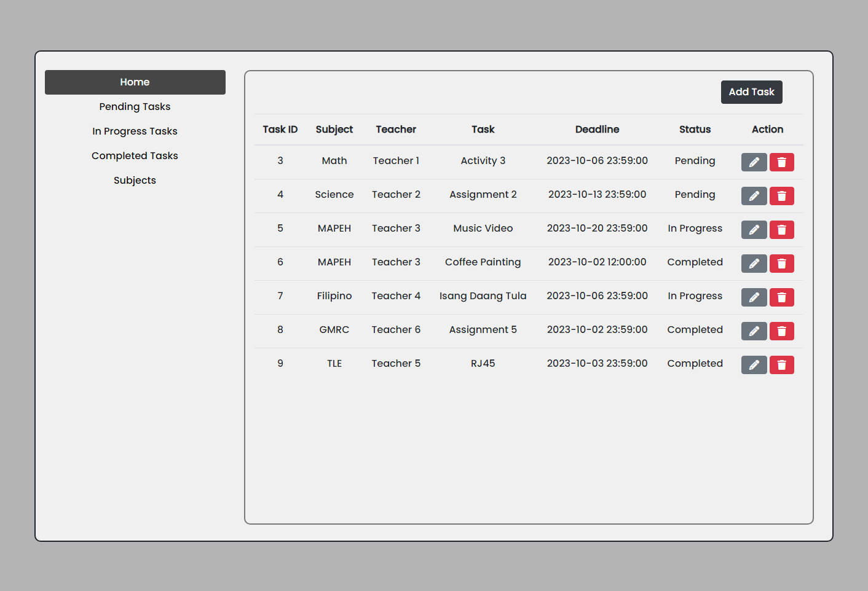Image resolution: width=868 pixels, height=591 pixels.
Task: Click Completed status of RJ45 row
Action: click(695, 364)
